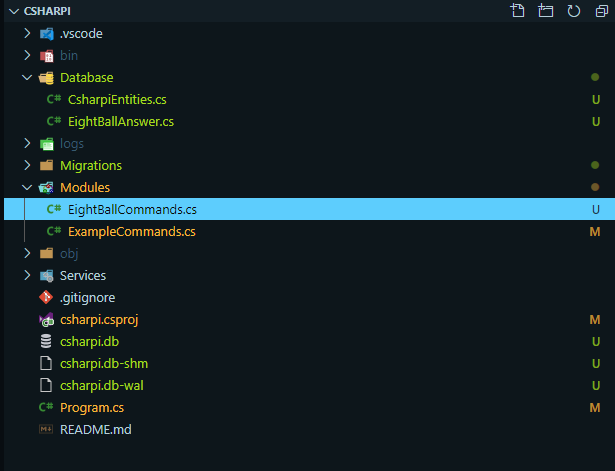Image resolution: width=615 pixels, height=471 pixels.
Task: Select ExampleCommands.cs file
Action: click(131, 232)
